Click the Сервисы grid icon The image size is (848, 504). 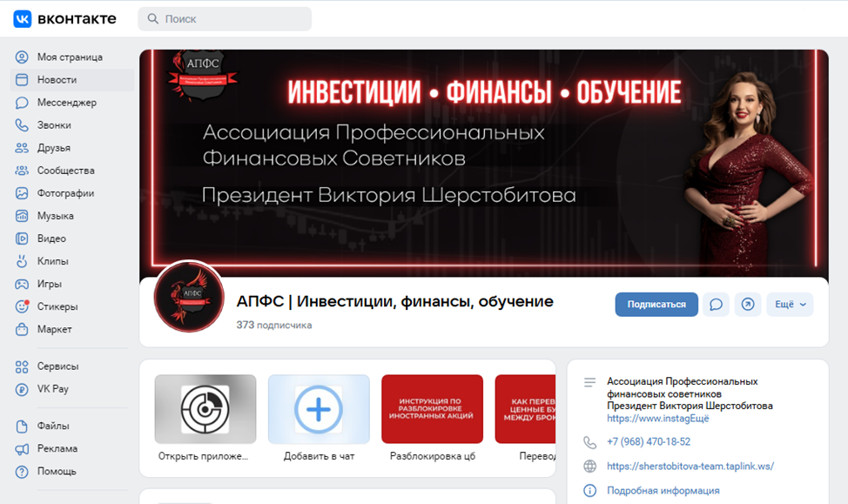(22, 367)
